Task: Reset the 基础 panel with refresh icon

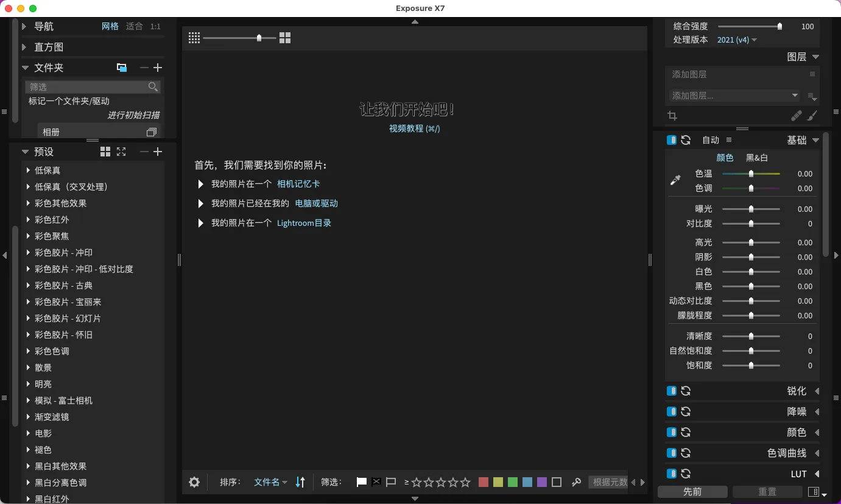Action: [686, 140]
